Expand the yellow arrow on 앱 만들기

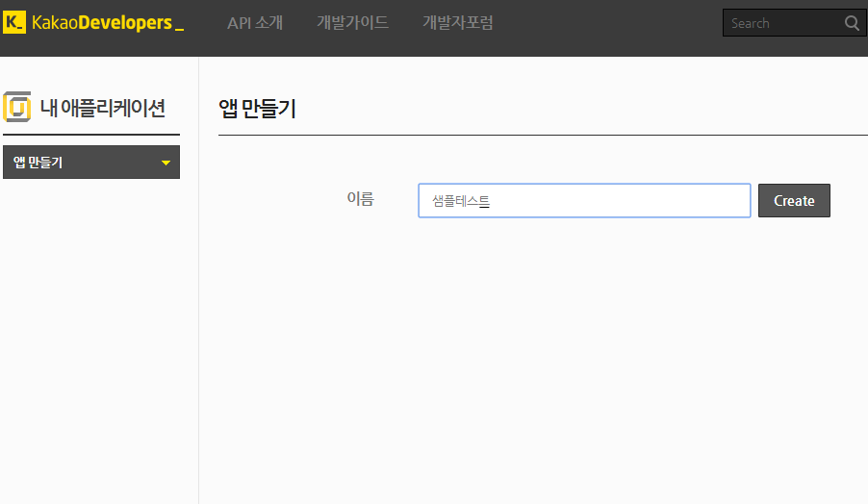166,164
